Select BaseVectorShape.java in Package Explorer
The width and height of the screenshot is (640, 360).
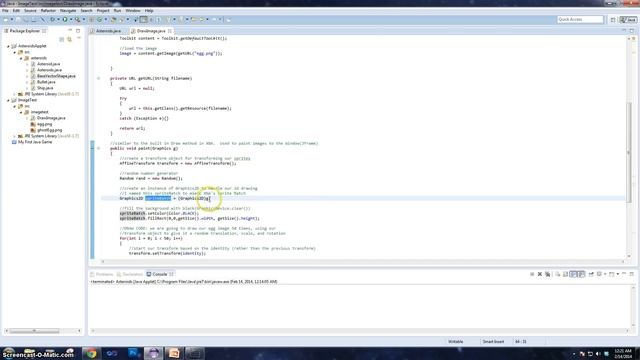pyautogui.click(x=56, y=76)
